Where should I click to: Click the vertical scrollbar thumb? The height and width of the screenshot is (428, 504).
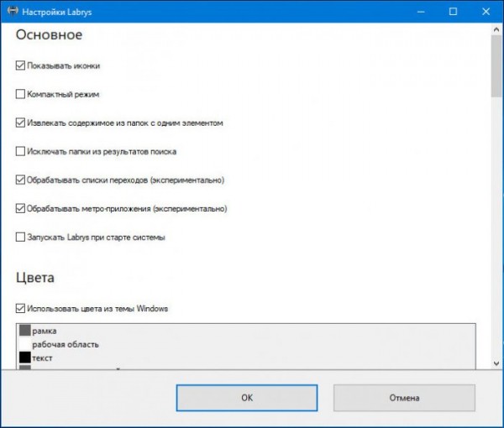(496, 65)
